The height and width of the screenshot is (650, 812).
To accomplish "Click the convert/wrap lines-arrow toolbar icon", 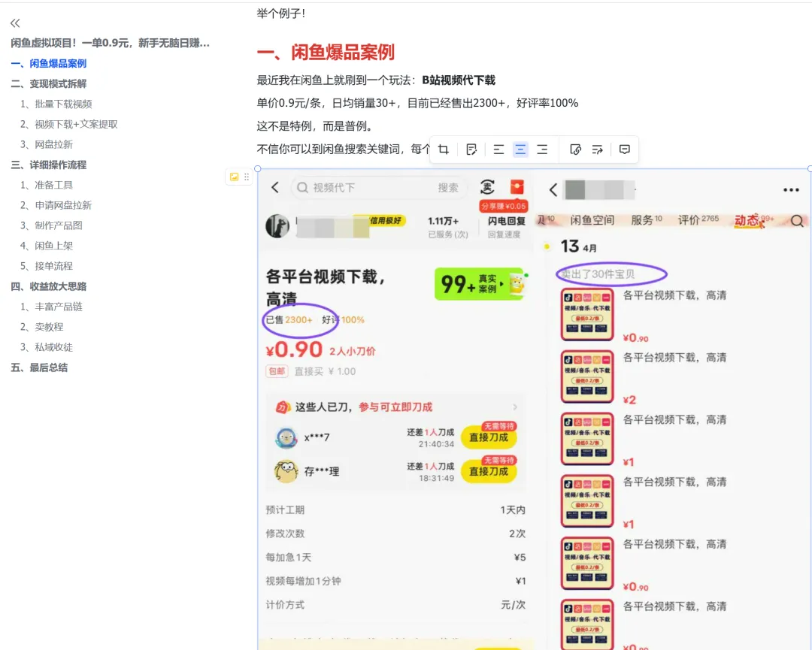I will click(597, 150).
